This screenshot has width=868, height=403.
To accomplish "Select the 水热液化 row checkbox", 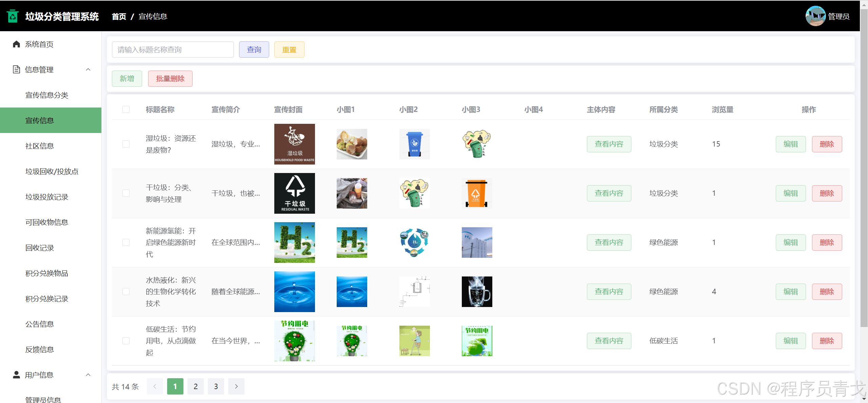I will pyautogui.click(x=126, y=292).
